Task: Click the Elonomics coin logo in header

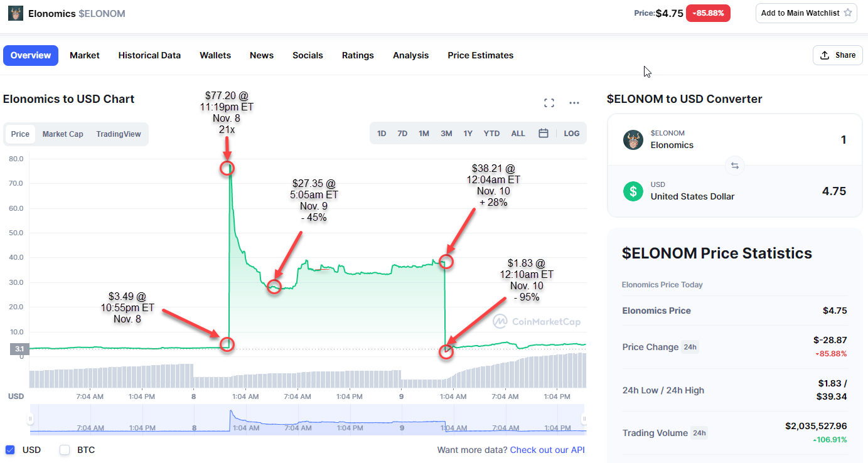Action: pyautogui.click(x=16, y=13)
